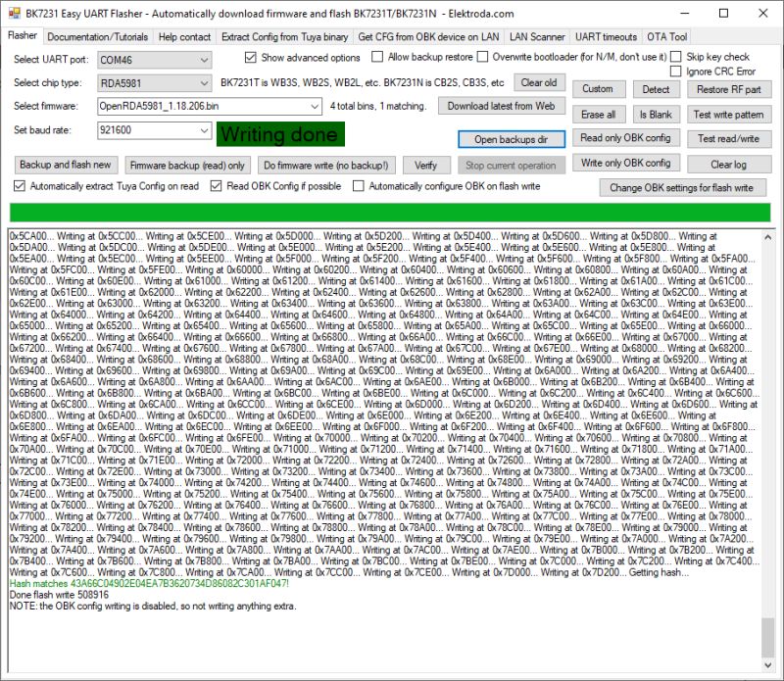Screen dimensions: 784x681
Task: Click the 4 total bins, 1 matching text
Action: (378, 106)
